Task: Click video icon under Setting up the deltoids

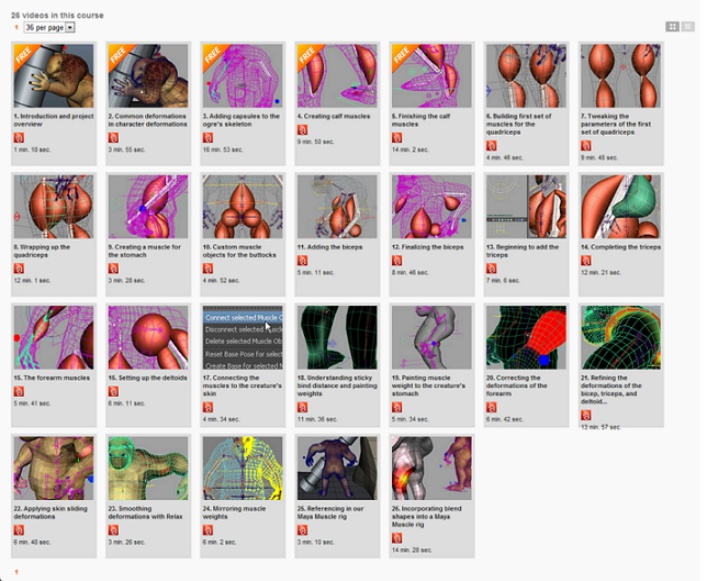Action: pos(114,391)
